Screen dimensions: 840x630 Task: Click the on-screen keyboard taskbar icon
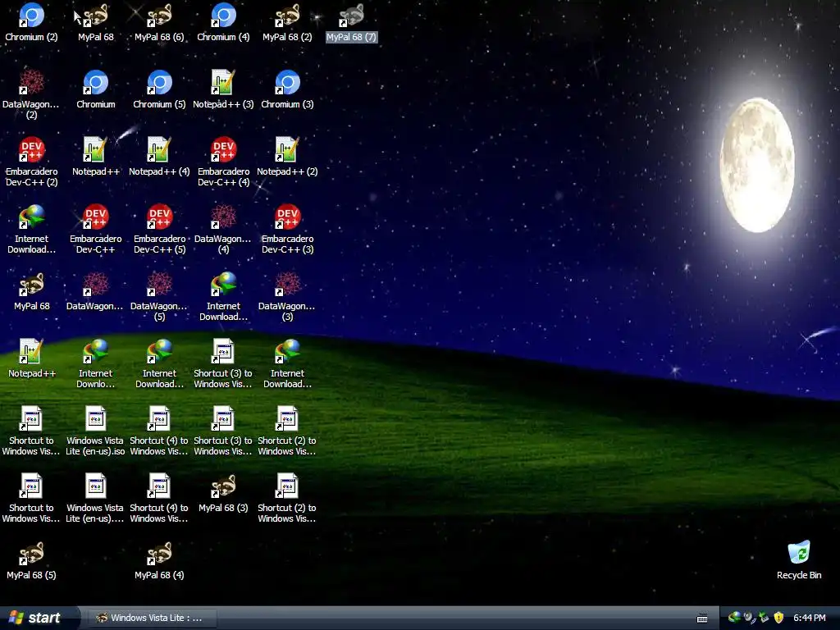702,619
